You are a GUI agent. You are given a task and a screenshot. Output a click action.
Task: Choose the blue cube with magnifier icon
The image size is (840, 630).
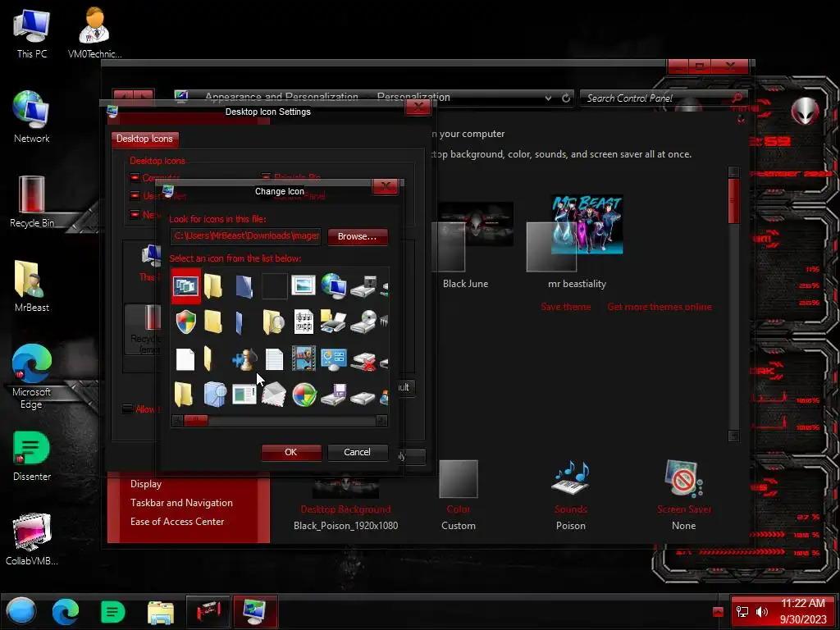point(216,395)
